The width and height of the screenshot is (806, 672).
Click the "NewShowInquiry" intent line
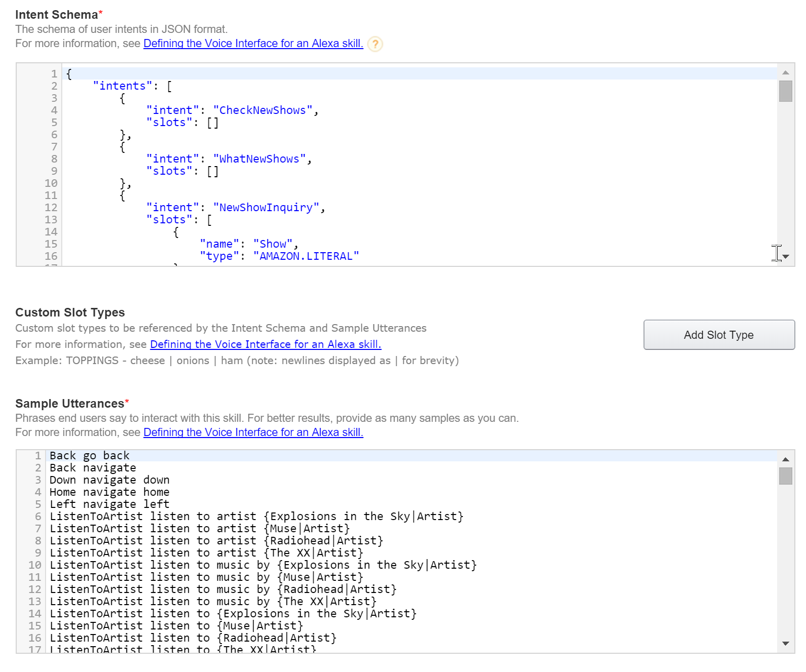coord(235,208)
